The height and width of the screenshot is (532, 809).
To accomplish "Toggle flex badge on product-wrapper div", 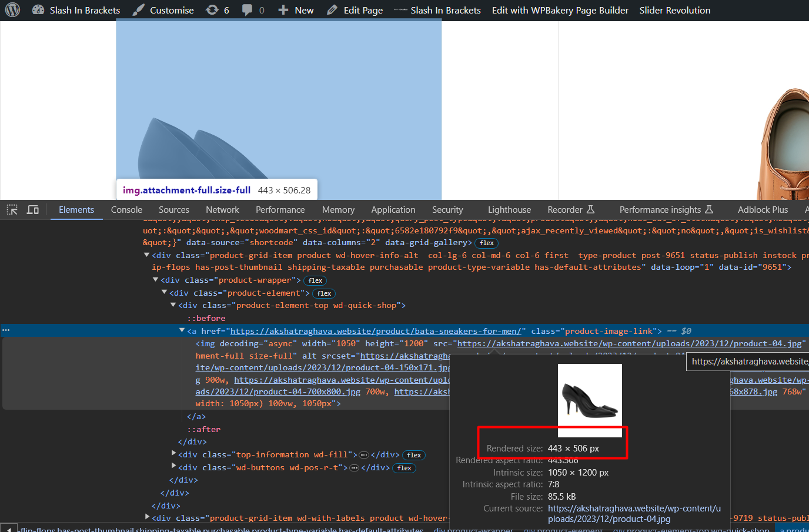I will point(315,280).
